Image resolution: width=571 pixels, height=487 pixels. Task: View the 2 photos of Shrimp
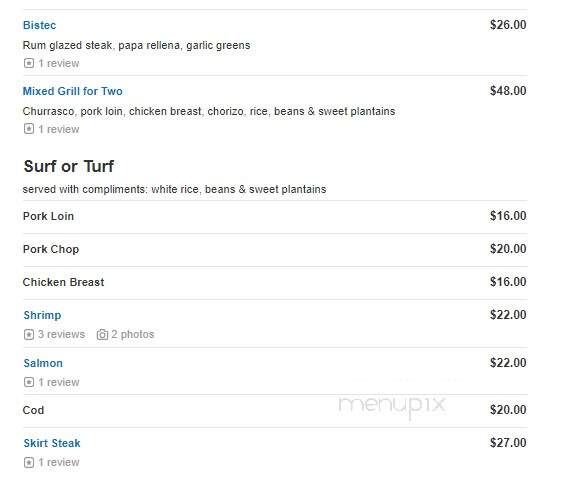point(133,334)
